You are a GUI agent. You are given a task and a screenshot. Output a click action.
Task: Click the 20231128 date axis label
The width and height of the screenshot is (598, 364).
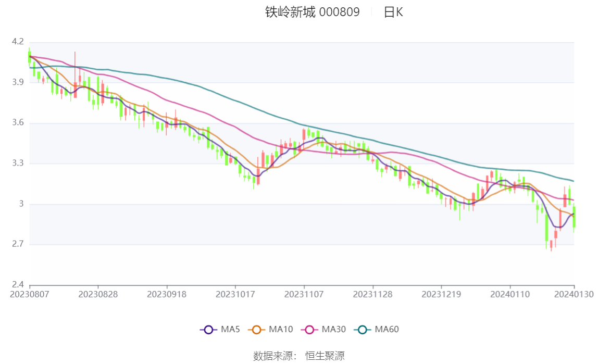point(372,295)
